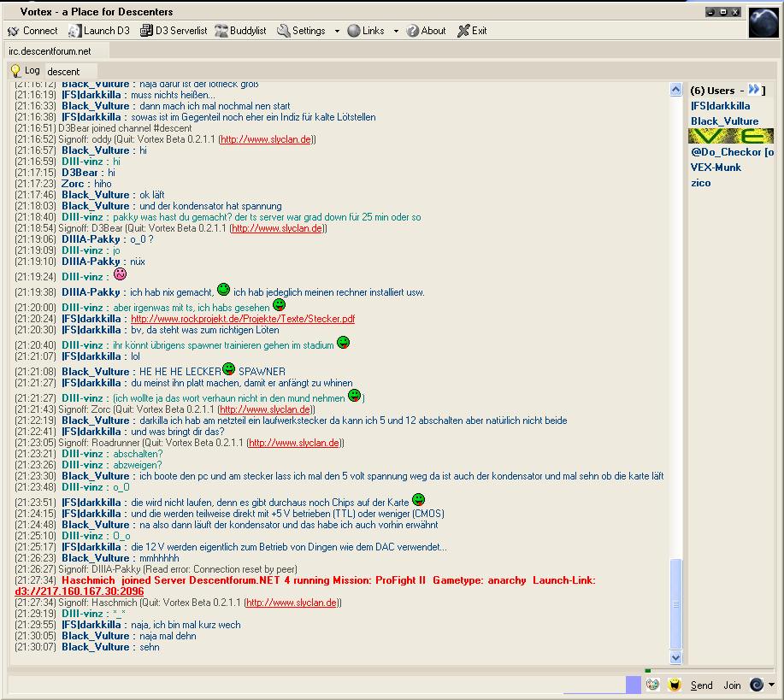Open the About dialog
This screenshot has height=700, width=784.
tap(426, 31)
